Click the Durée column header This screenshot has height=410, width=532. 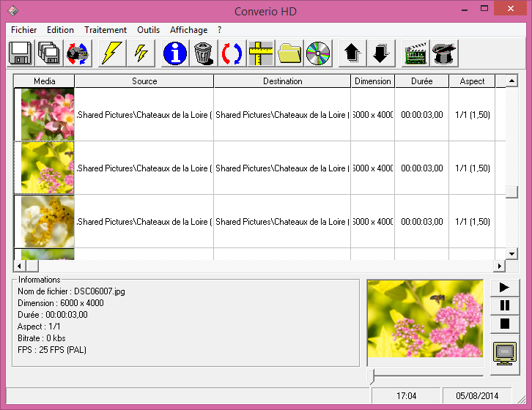point(422,81)
